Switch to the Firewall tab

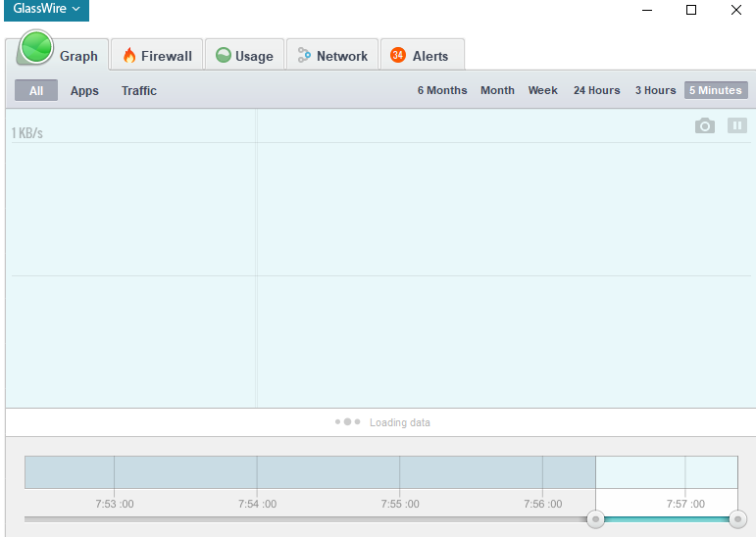157,56
